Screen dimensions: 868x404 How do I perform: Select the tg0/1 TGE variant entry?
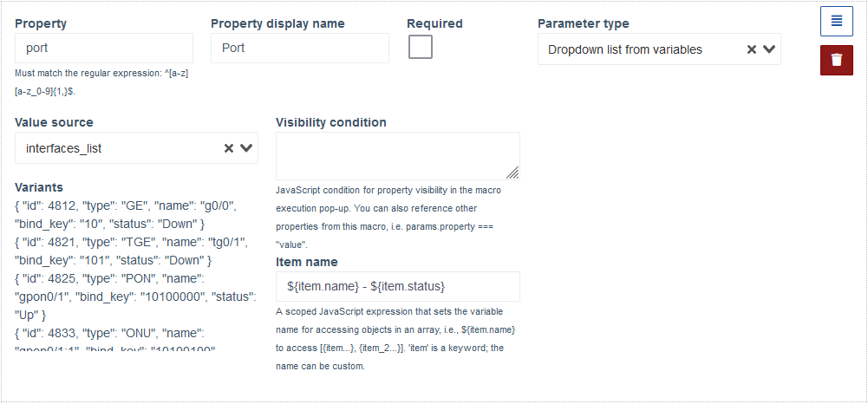pos(131,251)
